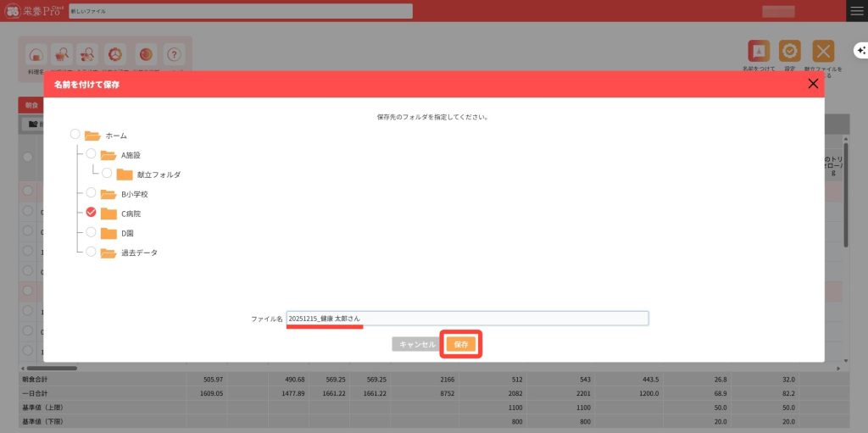Open the 設定 gear icon
The height and width of the screenshot is (433, 868).
point(789,52)
